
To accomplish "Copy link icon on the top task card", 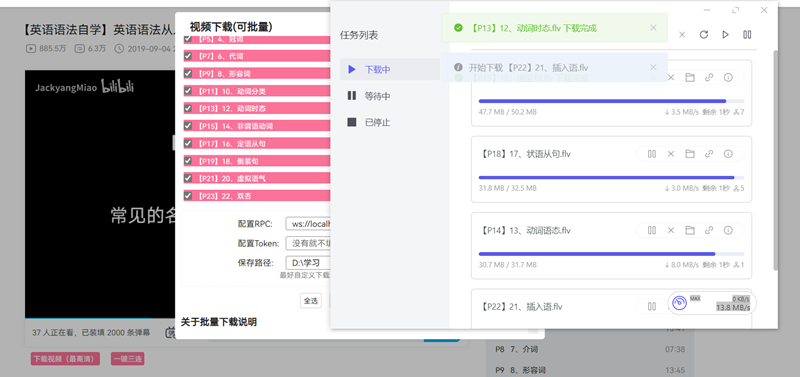I will tap(709, 77).
